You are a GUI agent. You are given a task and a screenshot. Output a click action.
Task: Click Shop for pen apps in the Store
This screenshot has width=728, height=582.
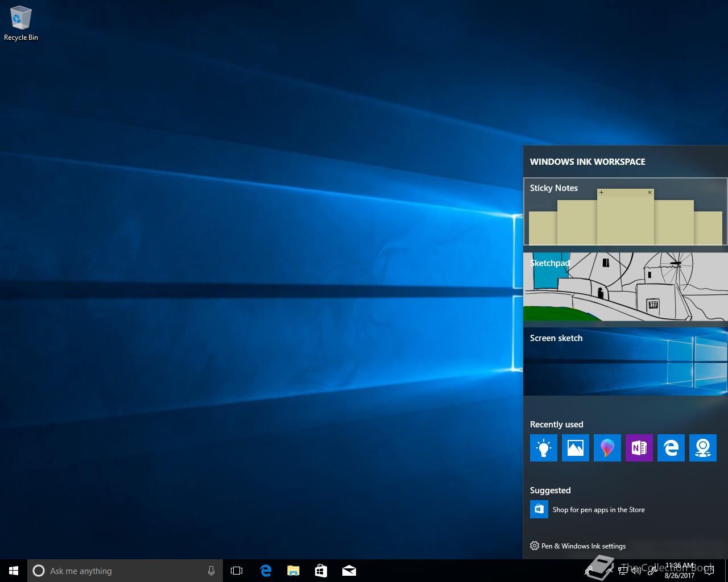(598, 510)
